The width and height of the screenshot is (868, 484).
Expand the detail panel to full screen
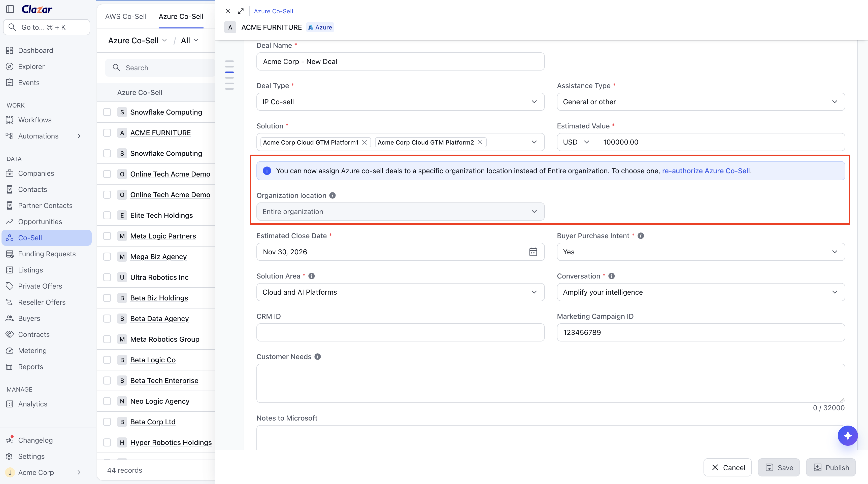point(241,11)
